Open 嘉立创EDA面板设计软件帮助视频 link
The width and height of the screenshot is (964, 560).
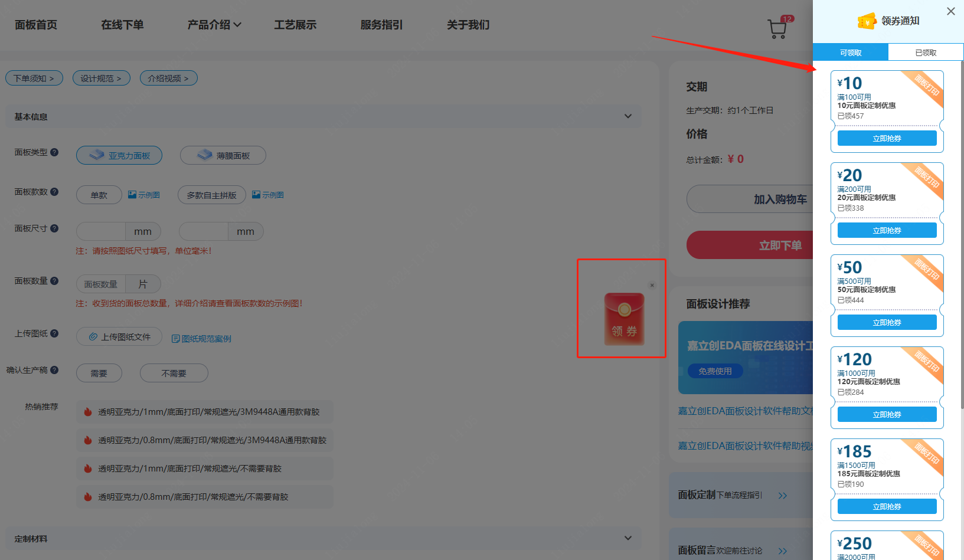746,446
